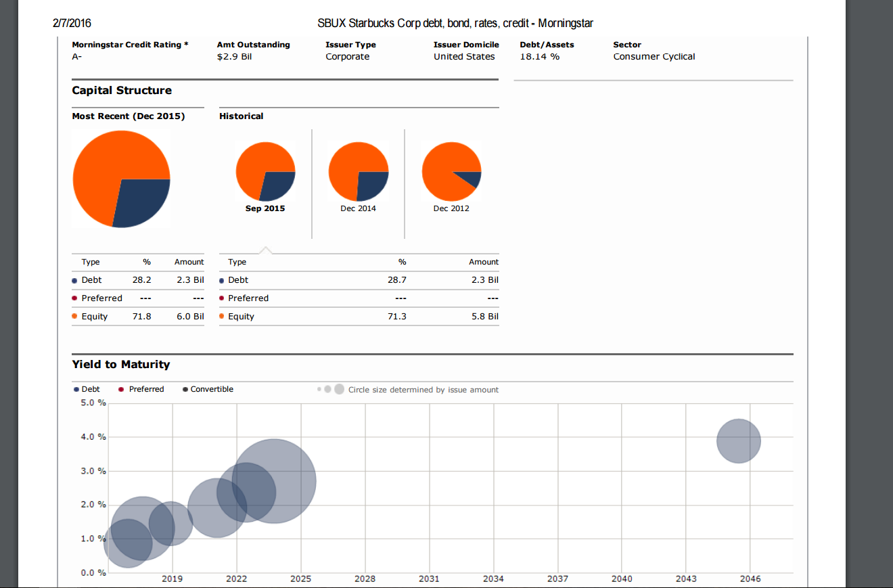
Task: Click the $2.9 Bil amount outstanding
Action: [234, 57]
